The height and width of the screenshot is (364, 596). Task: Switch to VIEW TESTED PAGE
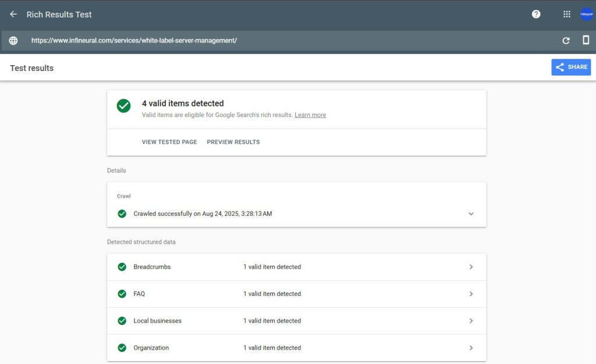[x=169, y=141]
